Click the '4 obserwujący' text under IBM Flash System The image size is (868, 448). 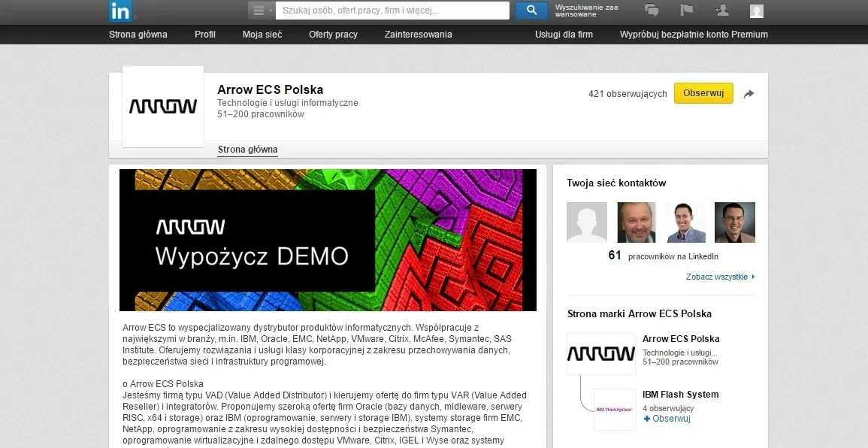tap(668, 409)
